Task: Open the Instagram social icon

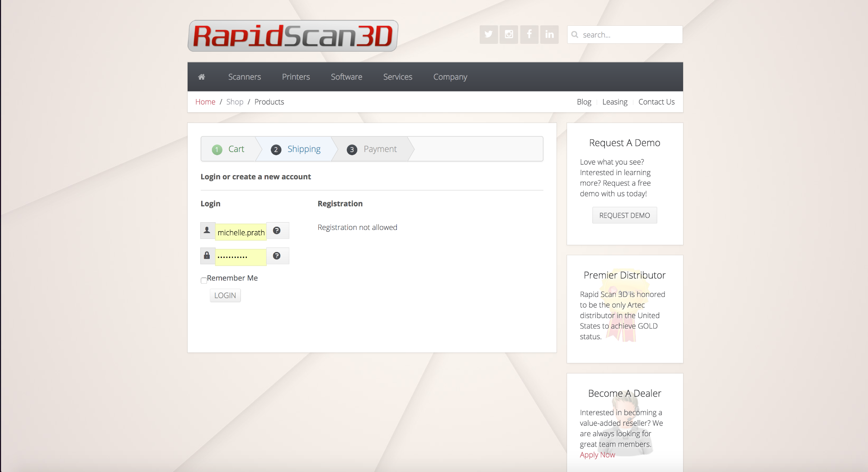Action: point(509,34)
